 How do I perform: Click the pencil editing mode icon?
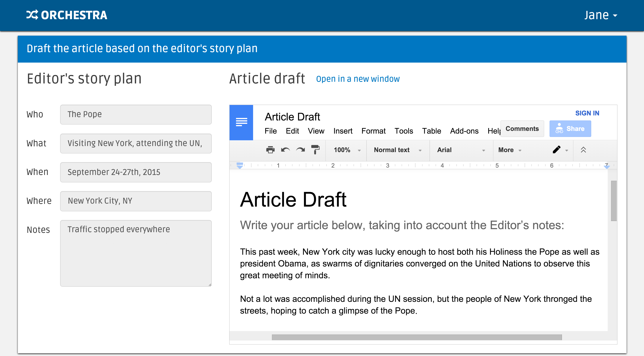coord(556,150)
